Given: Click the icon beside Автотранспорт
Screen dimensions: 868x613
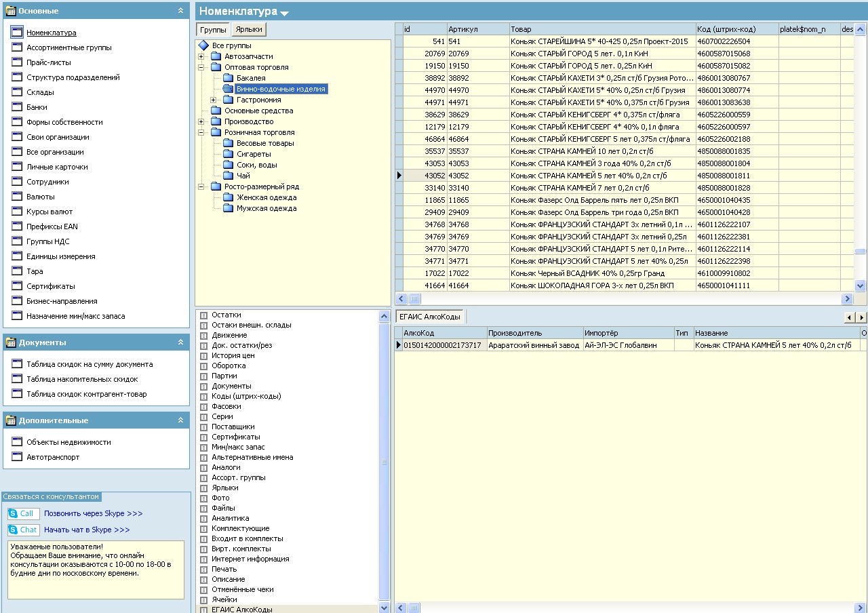Looking at the screenshot, I should click(x=17, y=457).
